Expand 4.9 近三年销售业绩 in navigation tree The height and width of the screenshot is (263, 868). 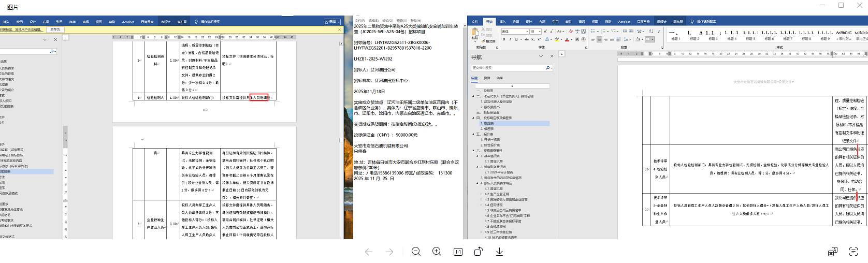pyautogui.click(x=482, y=232)
